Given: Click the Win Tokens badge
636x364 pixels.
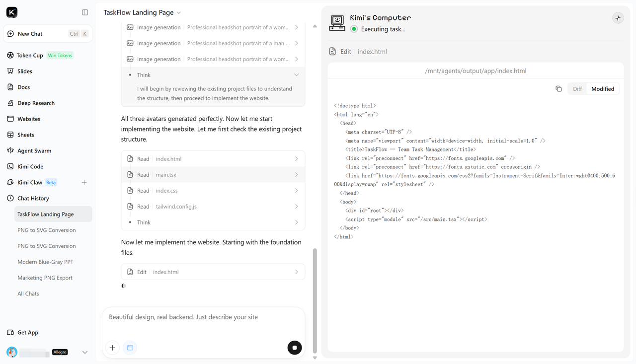Looking at the screenshot, I should [60, 56].
